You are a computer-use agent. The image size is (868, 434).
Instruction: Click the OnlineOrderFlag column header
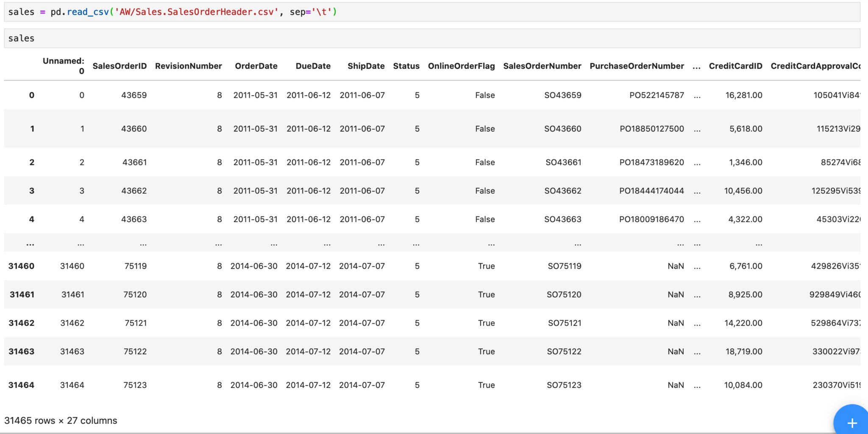(x=461, y=66)
